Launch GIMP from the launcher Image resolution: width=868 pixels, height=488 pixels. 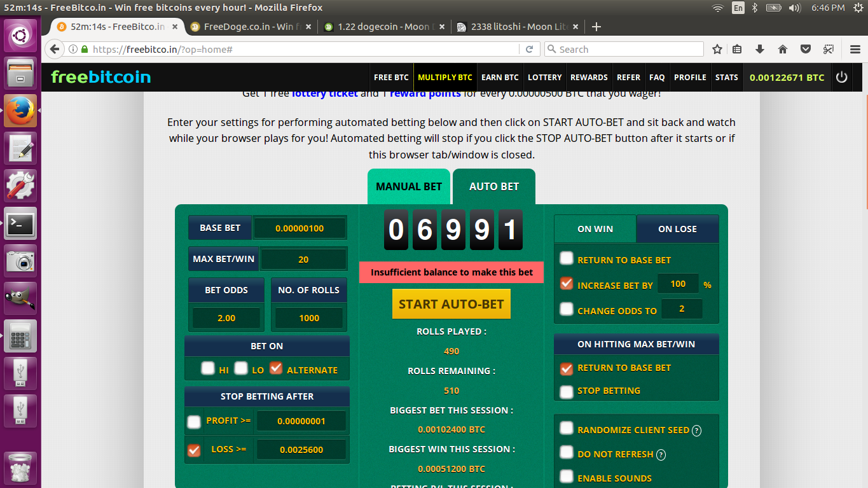20,298
